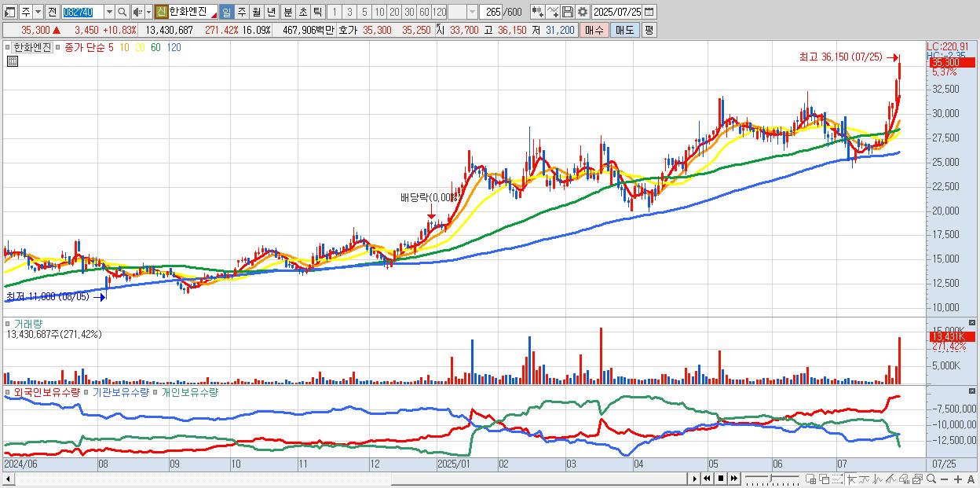This screenshot has height=488, width=980.
Task: Click the diagonal drawing tool icon
Action: coord(890,479)
